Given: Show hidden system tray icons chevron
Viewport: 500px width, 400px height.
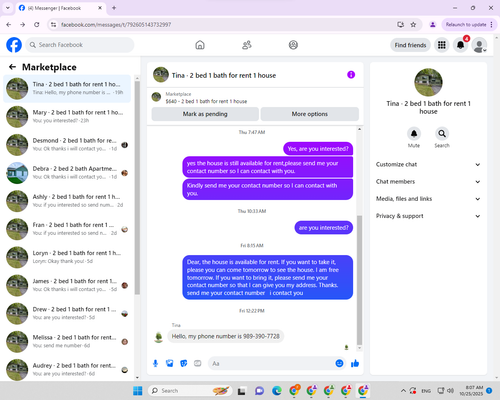Looking at the screenshot, I should 403,391.
